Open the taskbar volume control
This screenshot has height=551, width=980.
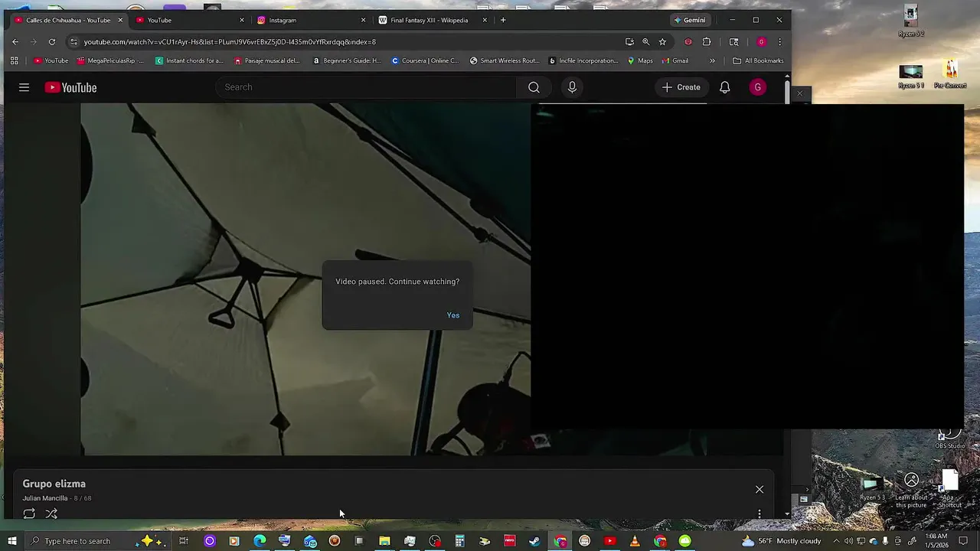pyautogui.click(x=848, y=541)
